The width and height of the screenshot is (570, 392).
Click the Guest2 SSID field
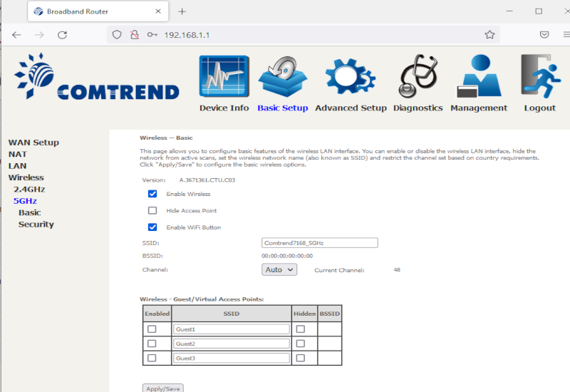click(232, 344)
